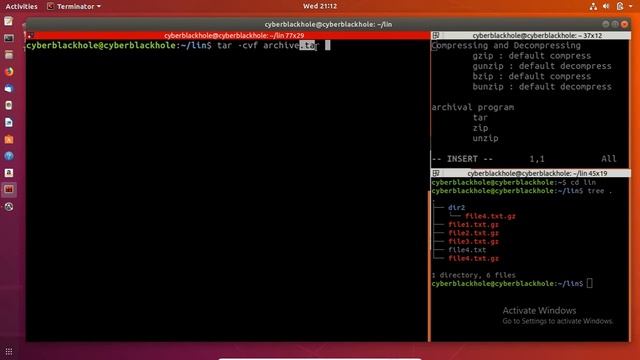
Task: Click the network status icon in top bar
Action: tap(593, 6)
